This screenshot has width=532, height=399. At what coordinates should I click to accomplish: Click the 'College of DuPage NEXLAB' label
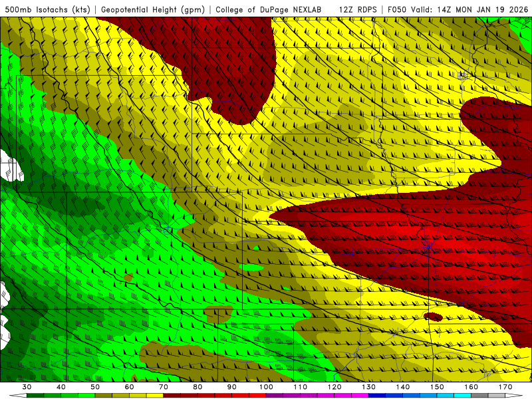tap(269, 9)
